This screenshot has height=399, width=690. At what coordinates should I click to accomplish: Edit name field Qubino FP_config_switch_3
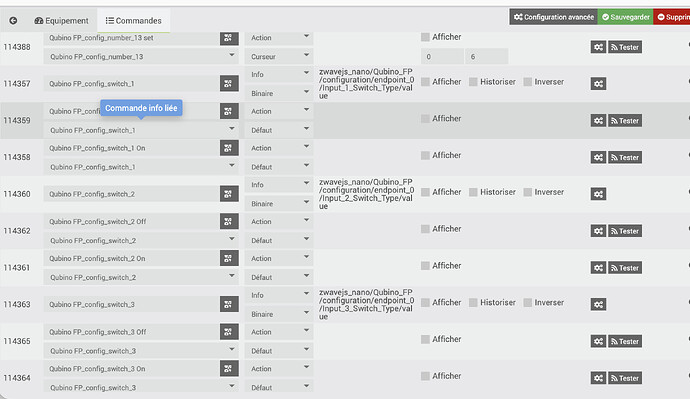(x=132, y=304)
